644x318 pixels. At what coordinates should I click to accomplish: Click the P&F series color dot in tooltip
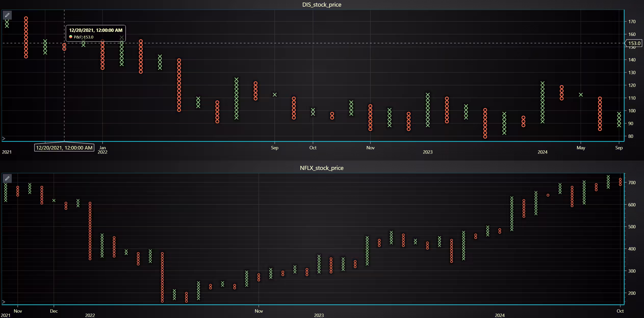[71, 37]
